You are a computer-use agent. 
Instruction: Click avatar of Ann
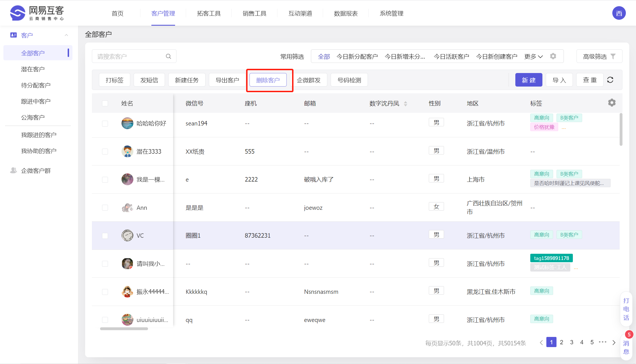click(127, 208)
